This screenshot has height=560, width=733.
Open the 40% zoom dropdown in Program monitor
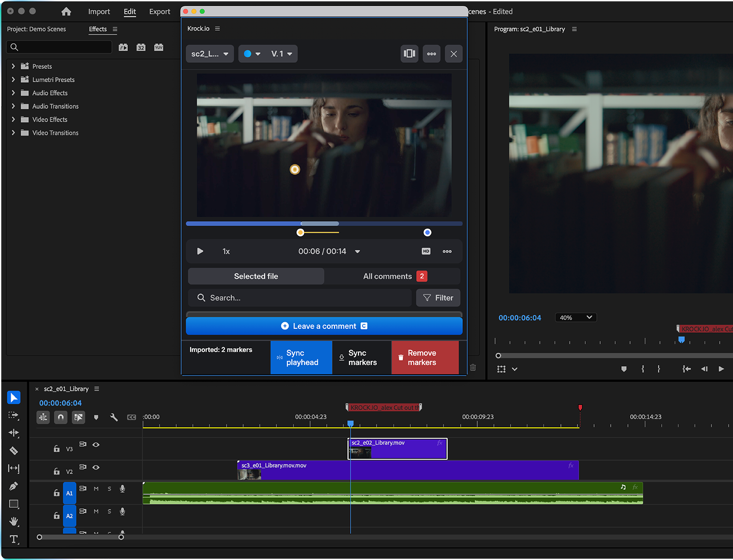tap(576, 317)
